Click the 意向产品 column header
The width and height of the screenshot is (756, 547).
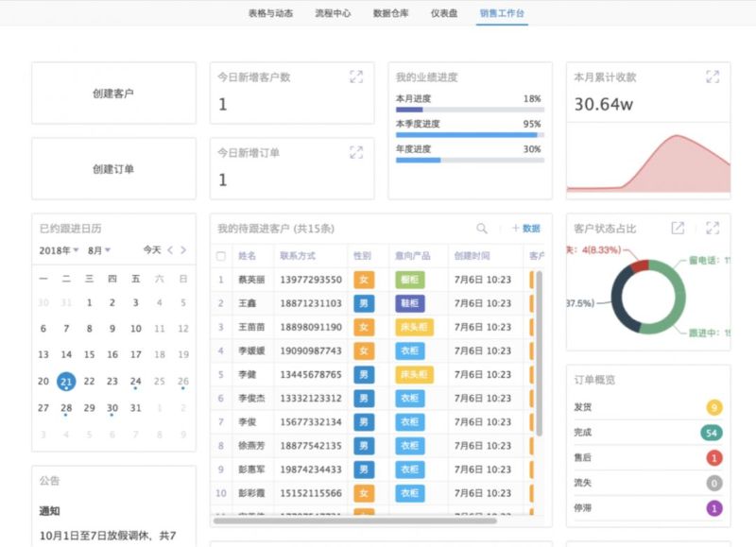(413, 256)
